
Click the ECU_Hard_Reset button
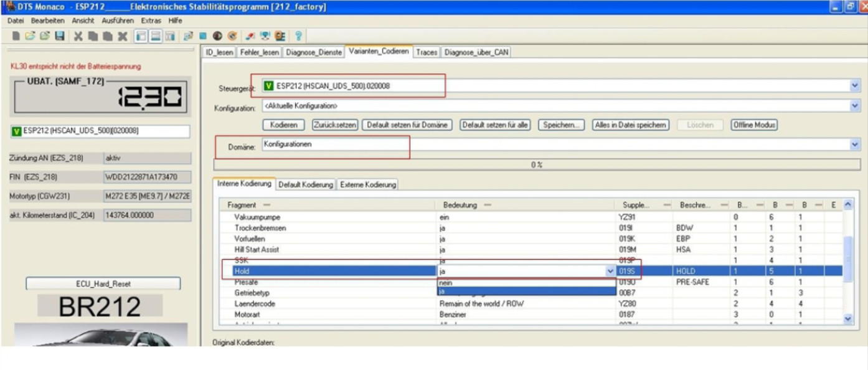click(x=103, y=284)
